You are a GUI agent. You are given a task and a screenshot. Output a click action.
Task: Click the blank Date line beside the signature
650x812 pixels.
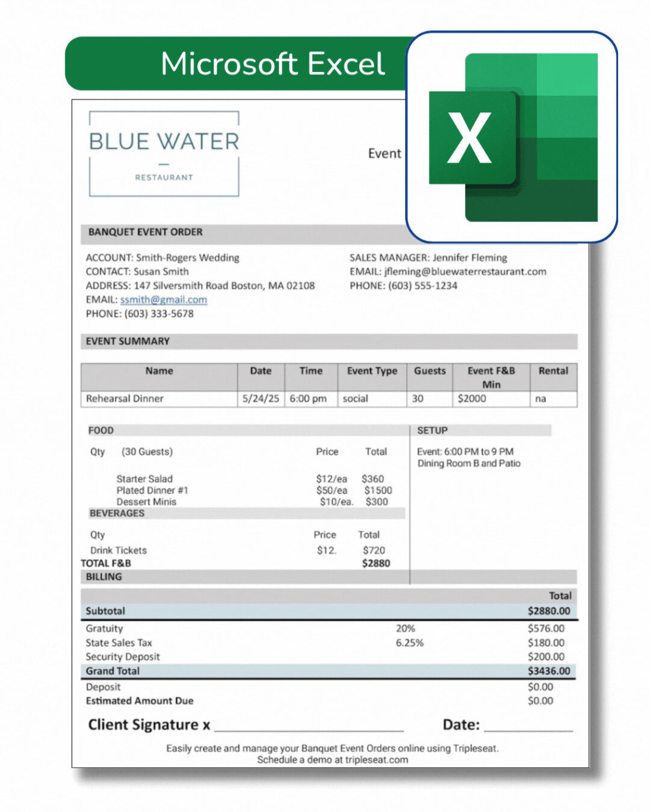pyautogui.click(x=528, y=726)
